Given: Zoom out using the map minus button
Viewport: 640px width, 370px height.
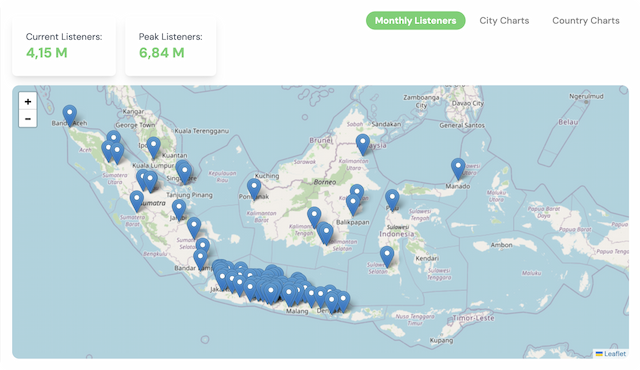Looking at the screenshot, I should 28,119.
